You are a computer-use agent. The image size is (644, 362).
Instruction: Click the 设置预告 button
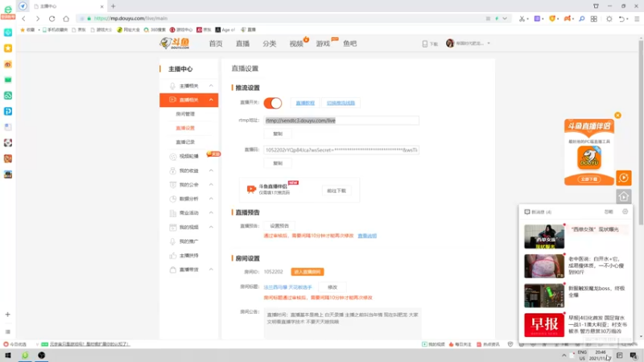pos(279,226)
